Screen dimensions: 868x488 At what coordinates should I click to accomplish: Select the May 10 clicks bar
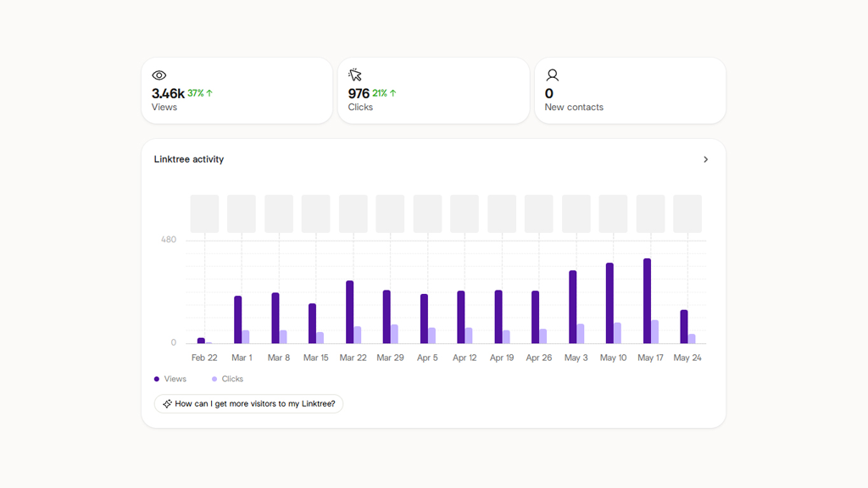click(617, 333)
